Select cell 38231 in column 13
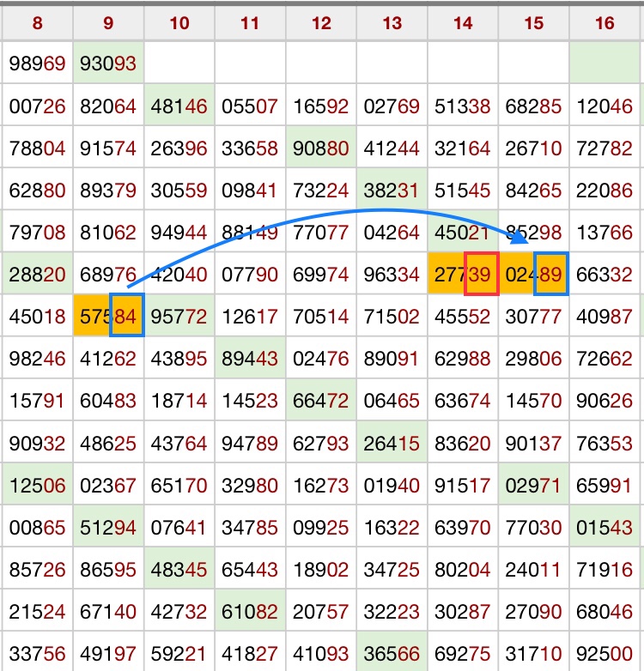 pos(392,190)
